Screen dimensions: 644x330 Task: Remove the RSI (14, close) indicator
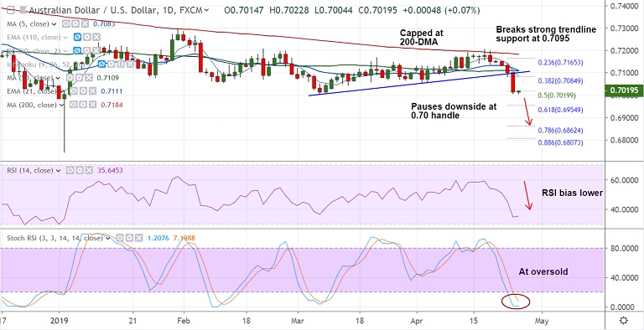click(x=89, y=170)
